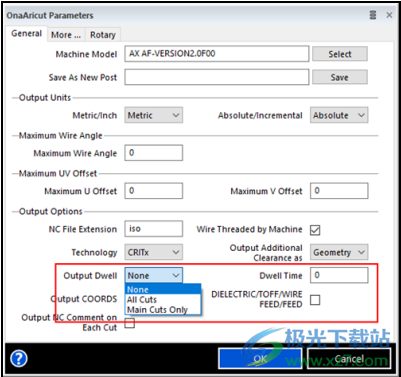Click the Machine Model text field
Image resolution: width=401 pixels, height=377 pixels.
click(217, 54)
